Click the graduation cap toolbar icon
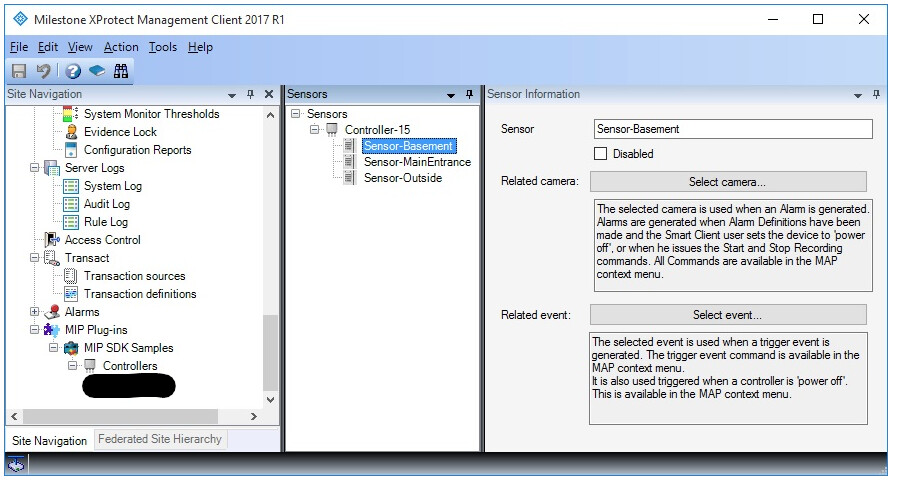Viewport: 901px width, 480px height. tap(97, 71)
